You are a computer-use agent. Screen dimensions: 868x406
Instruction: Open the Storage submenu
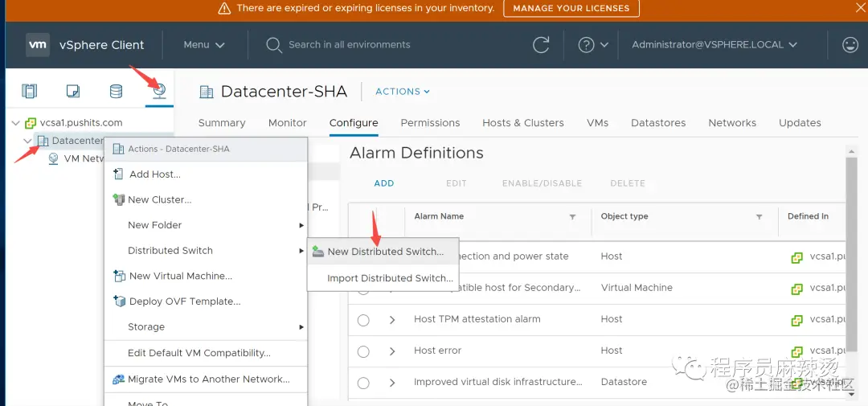click(x=206, y=326)
